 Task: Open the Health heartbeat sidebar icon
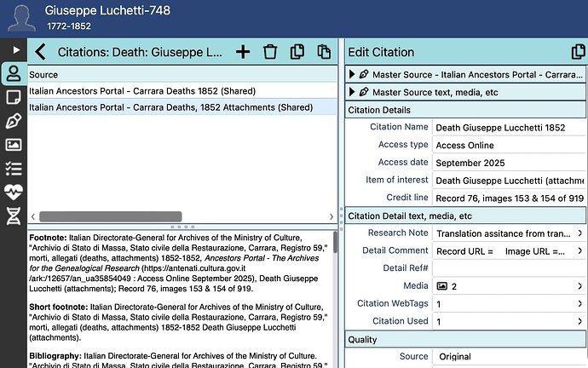click(x=14, y=192)
